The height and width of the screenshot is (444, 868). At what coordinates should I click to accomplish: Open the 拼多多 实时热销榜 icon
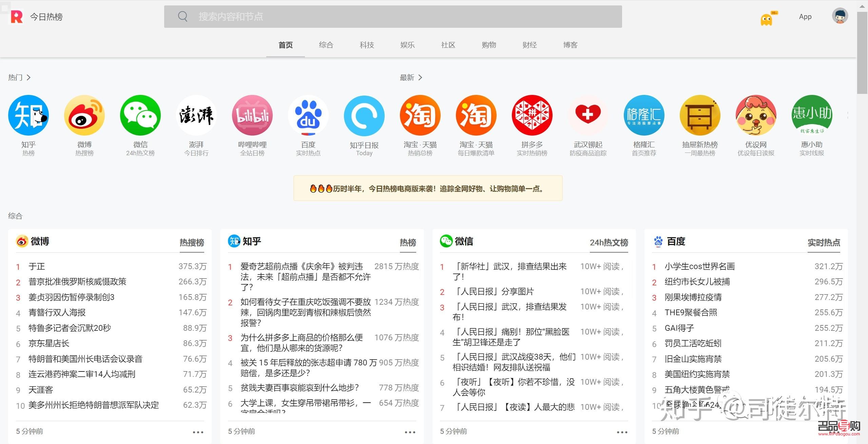532,115
